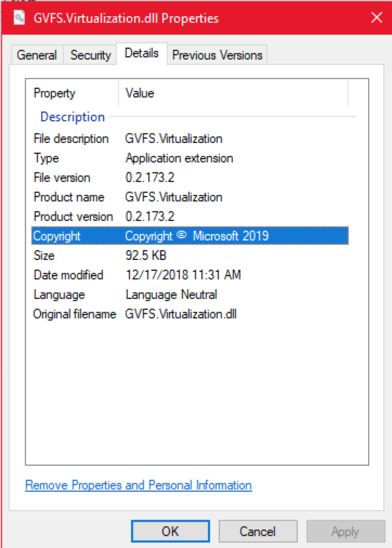Click the 12/17/2018 11:31 AM value
392x548 pixels.
(183, 275)
